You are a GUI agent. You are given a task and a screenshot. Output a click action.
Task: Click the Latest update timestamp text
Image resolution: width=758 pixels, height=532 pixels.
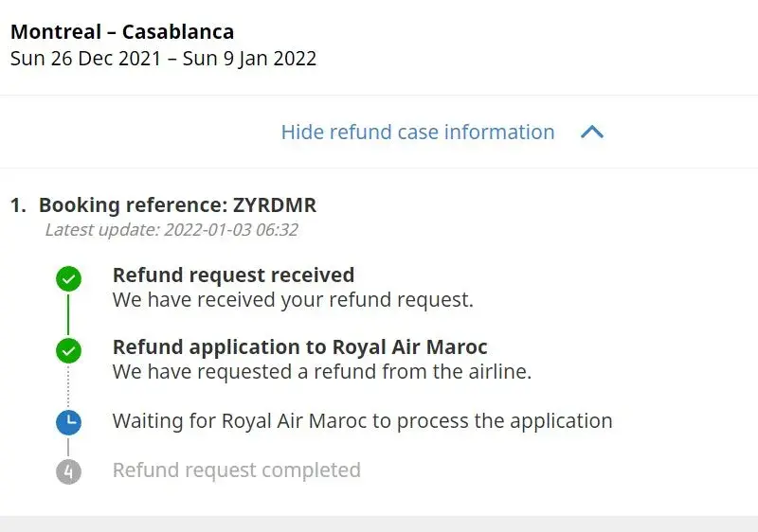(171, 229)
